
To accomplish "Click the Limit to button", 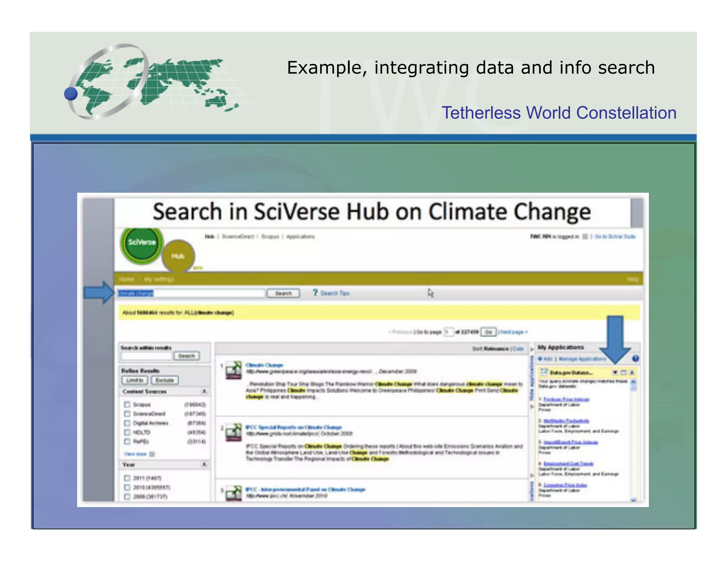I will (x=134, y=380).
